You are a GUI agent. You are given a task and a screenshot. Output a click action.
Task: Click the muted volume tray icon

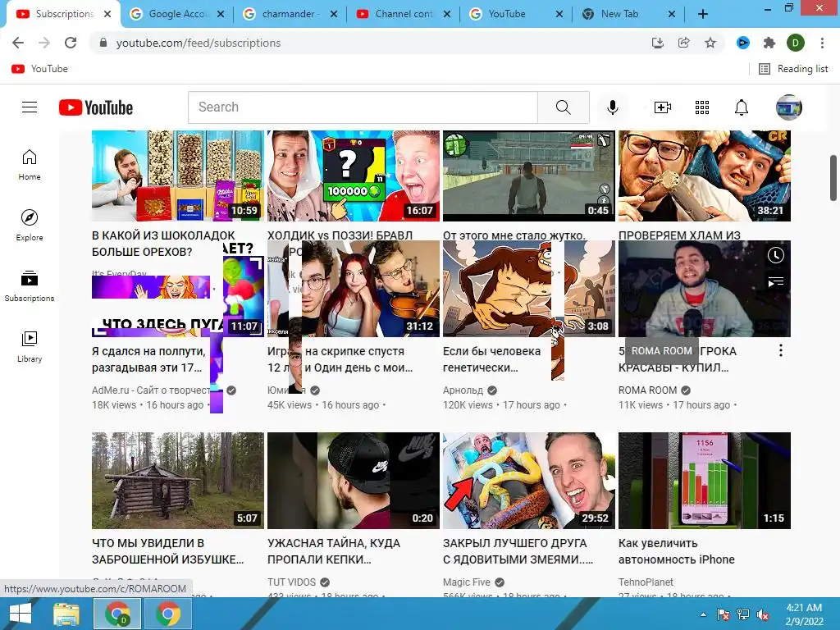click(x=763, y=614)
